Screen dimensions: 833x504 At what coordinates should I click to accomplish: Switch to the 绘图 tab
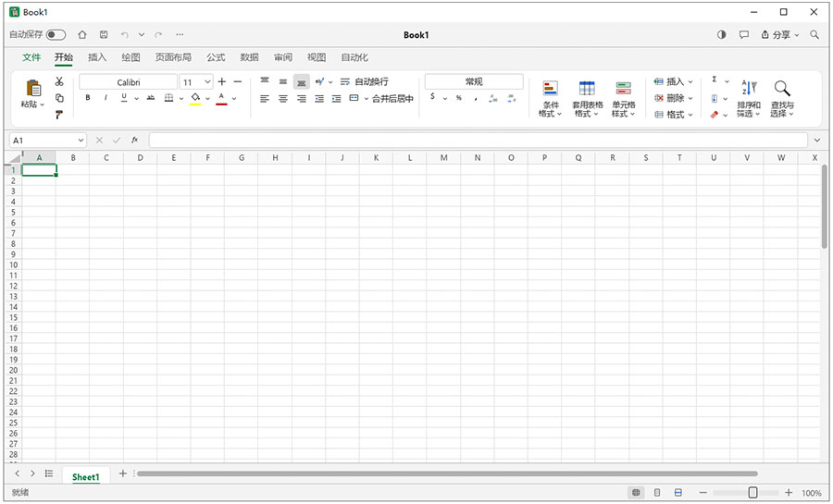131,57
